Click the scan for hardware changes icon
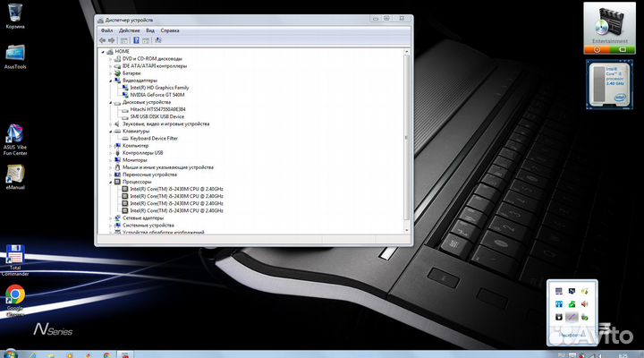This screenshot has height=358, width=644. pyautogui.click(x=158, y=40)
